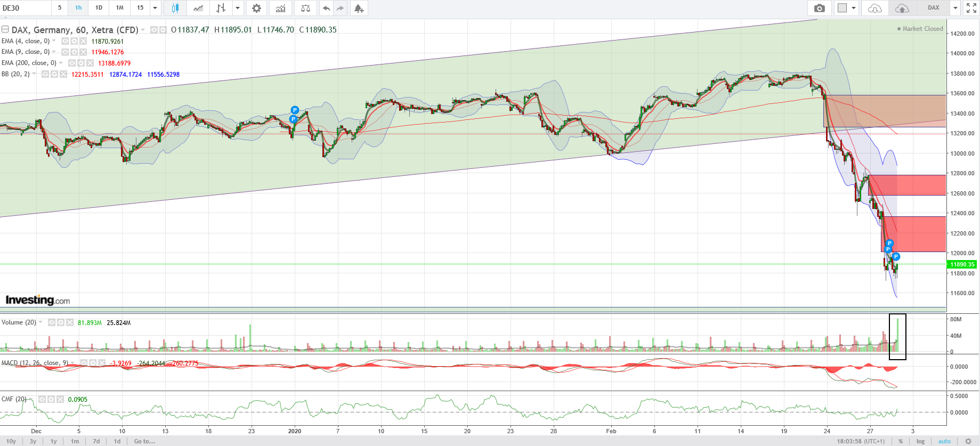Open settings for CMF (20) indicator
This screenshot has width=980, height=446.
click(x=51, y=399)
